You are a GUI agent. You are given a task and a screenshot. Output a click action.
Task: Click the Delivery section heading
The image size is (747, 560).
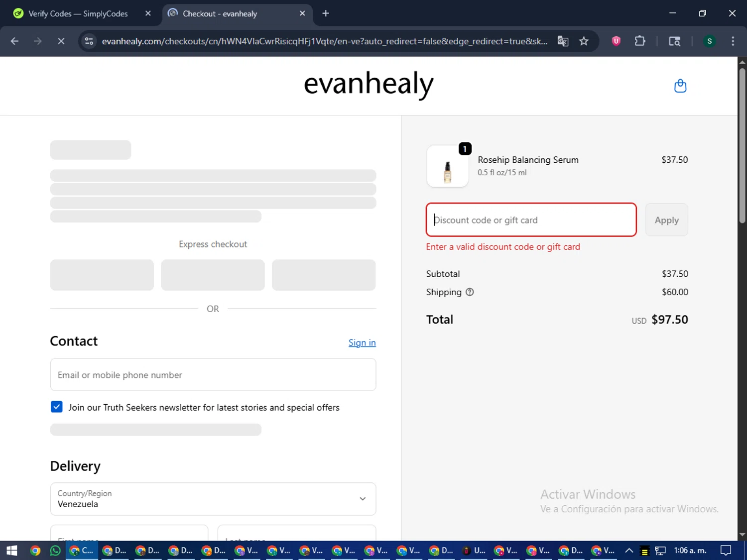[75, 466]
